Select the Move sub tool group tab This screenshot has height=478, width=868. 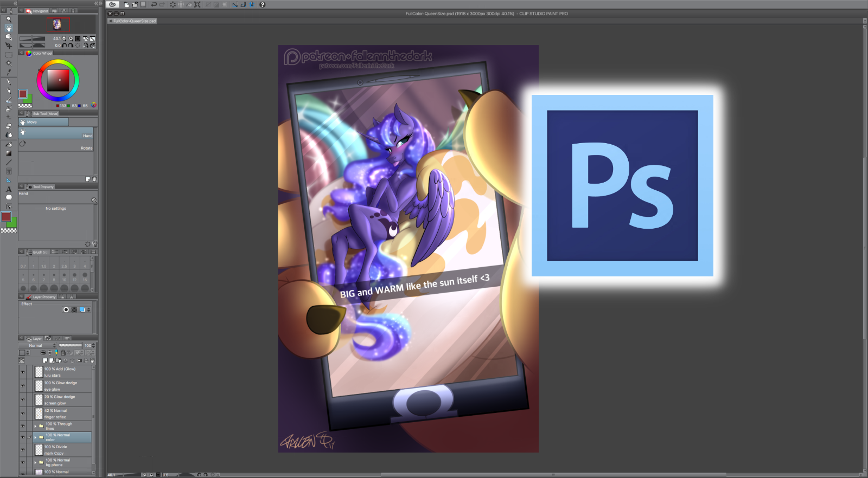click(x=43, y=122)
